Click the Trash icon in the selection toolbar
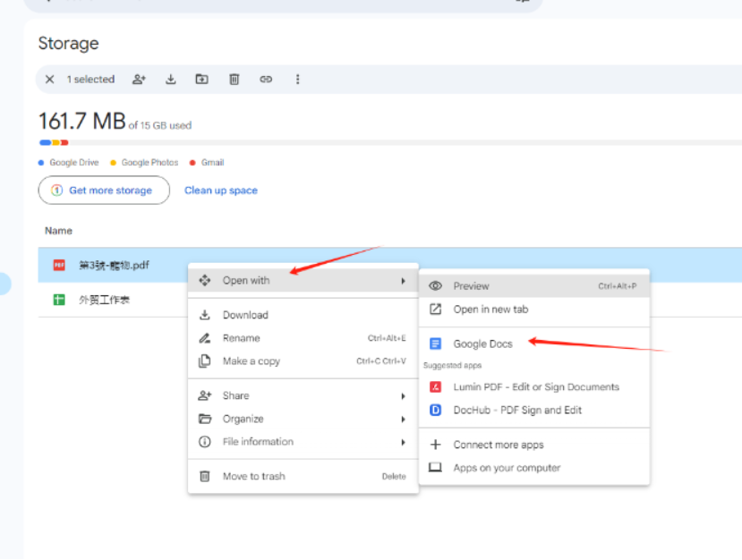 click(x=234, y=80)
